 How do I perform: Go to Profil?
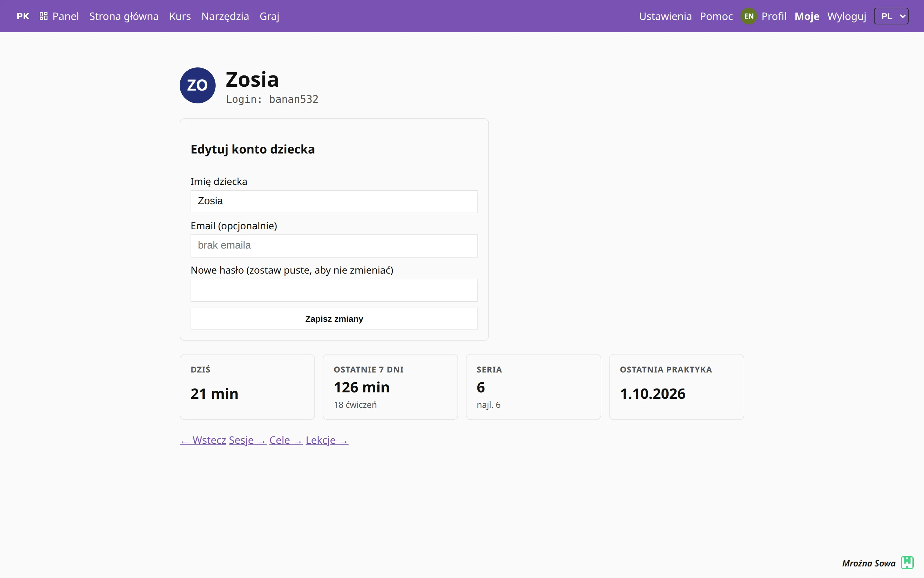[x=774, y=16]
